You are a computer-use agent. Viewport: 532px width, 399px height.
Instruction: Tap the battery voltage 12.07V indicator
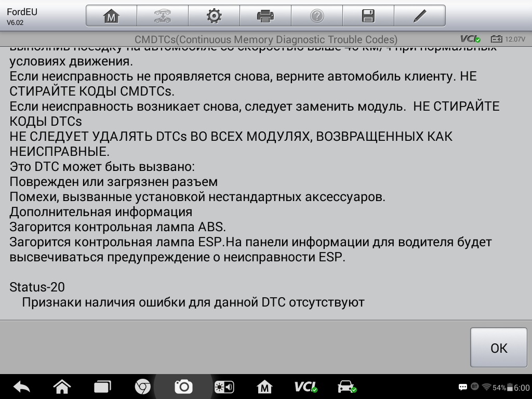click(x=508, y=39)
